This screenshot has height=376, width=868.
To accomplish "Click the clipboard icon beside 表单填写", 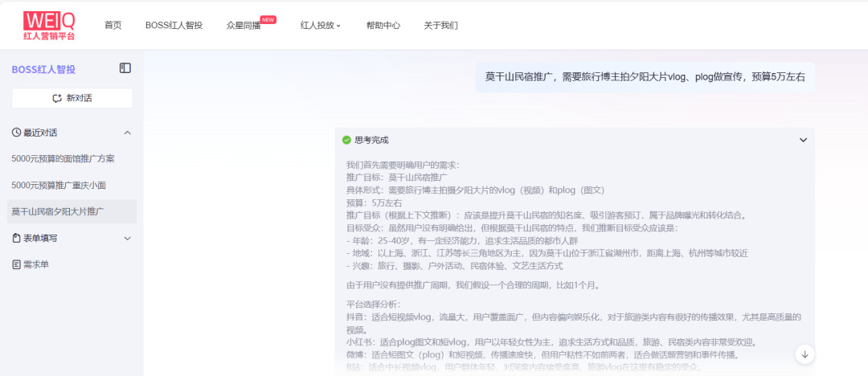I will click(17, 238).
